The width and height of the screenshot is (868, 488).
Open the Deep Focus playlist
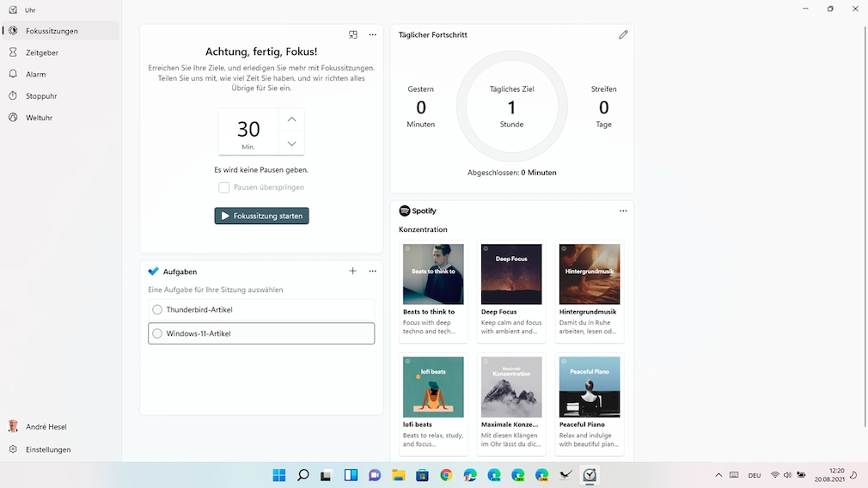511,291
